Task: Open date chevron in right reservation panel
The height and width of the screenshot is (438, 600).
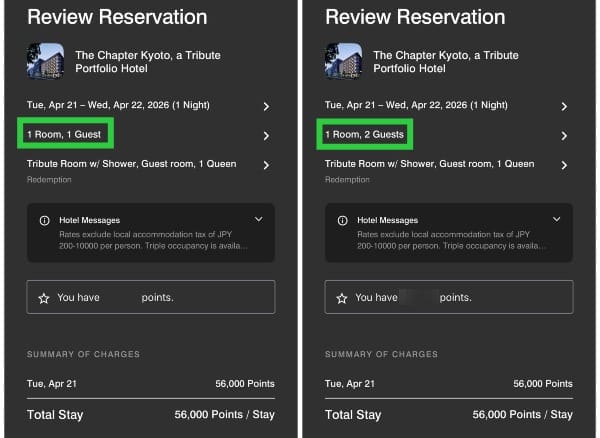Action: coord(564,106)
